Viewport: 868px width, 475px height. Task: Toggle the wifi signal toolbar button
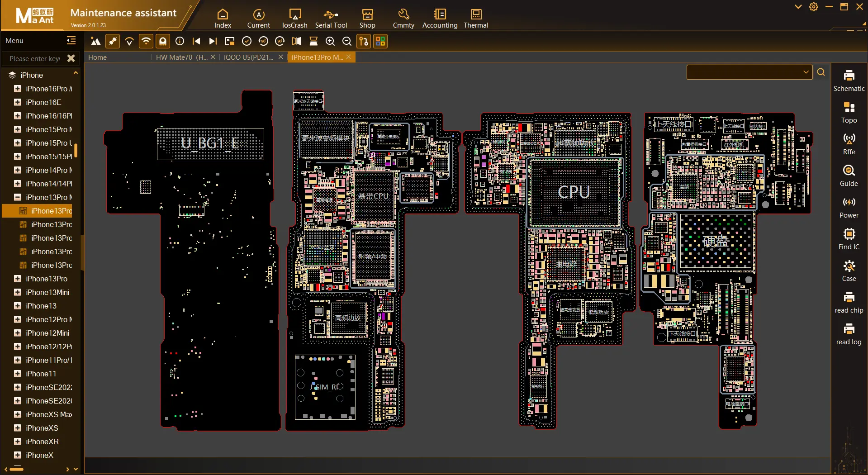[146, 42]
